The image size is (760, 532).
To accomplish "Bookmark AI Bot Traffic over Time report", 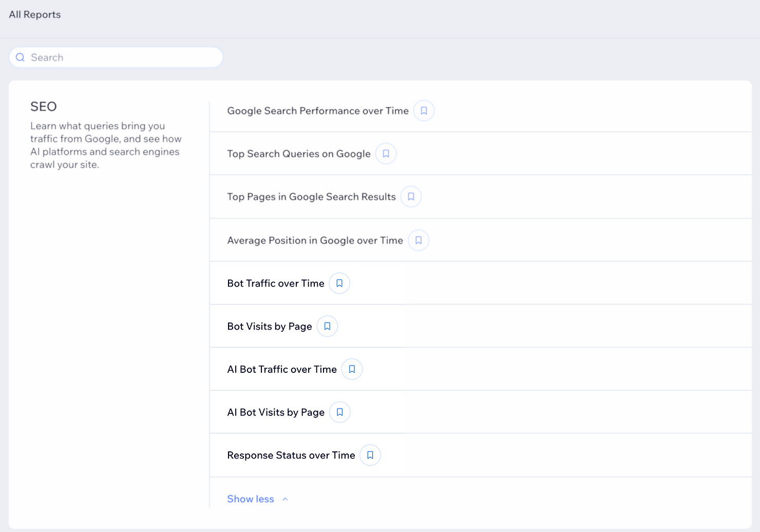I will pyautogui.click(x=352, y=369).
